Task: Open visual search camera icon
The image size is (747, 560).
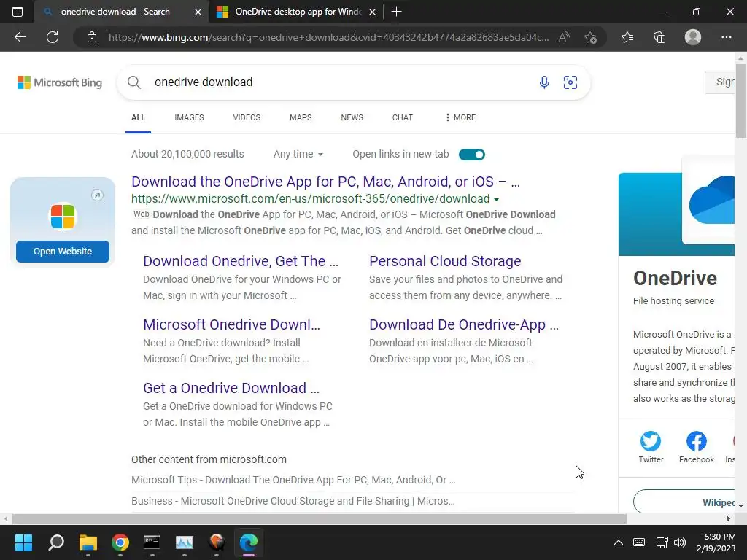Action: (x=570, y=82)
